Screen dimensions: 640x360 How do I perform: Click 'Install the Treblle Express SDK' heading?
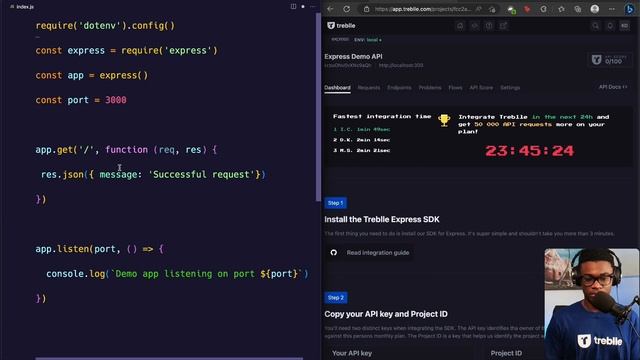382,220
